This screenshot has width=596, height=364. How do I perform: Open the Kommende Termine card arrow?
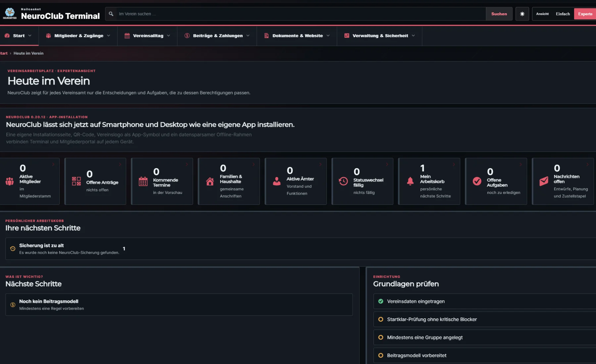187,164
